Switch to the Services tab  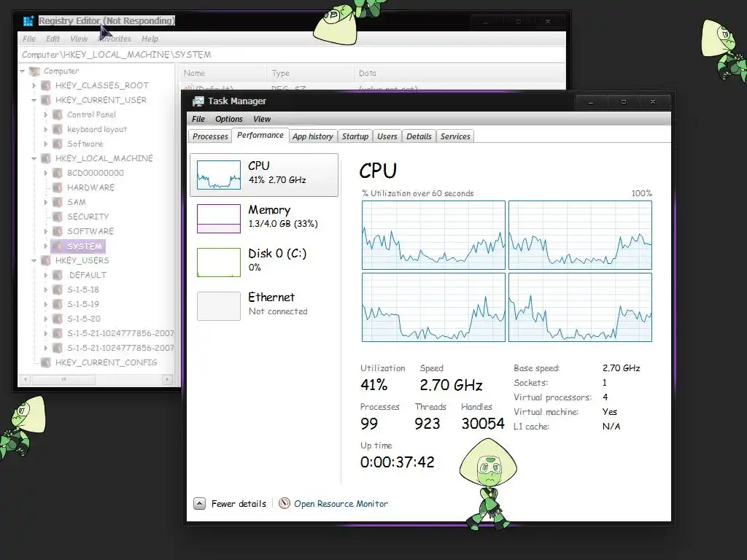[x=455, y=136]
